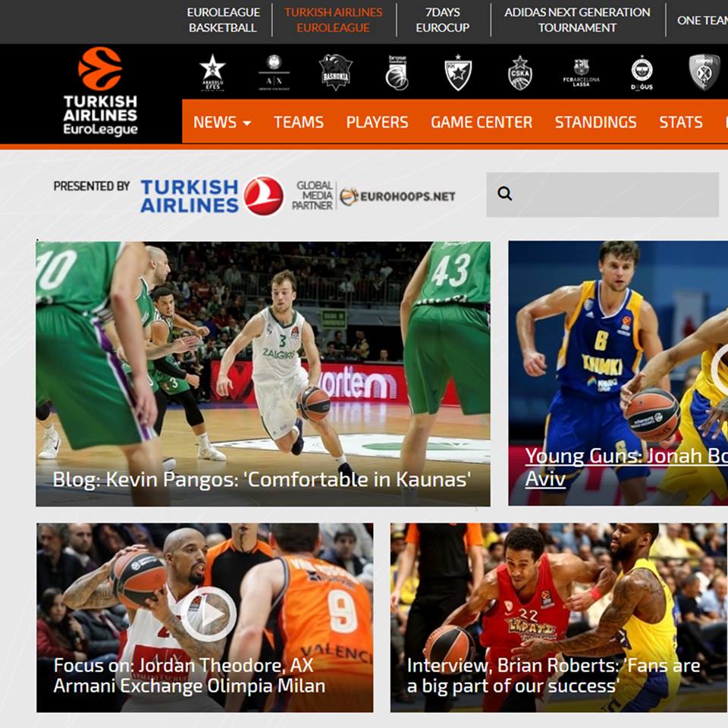Open Adidas Next Generation Tournament tab
Screen dimensions: 728x728
click(577, 20)
